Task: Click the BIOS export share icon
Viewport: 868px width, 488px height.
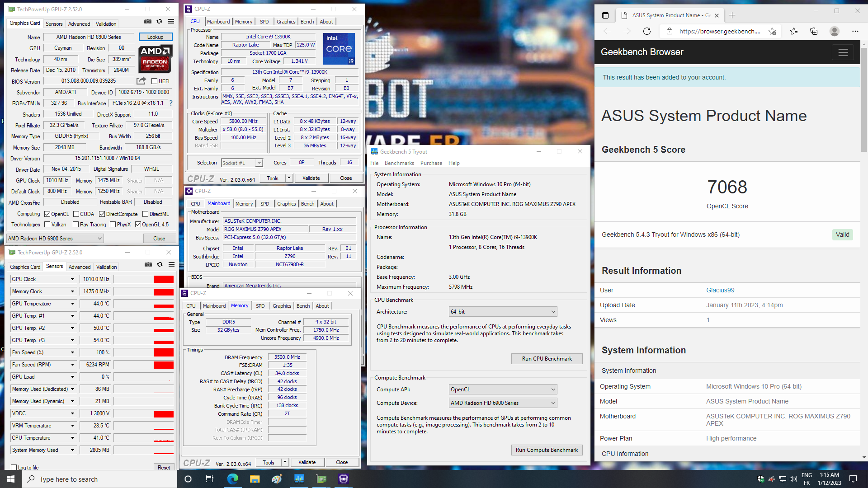Action: click(x=142, y=81)
